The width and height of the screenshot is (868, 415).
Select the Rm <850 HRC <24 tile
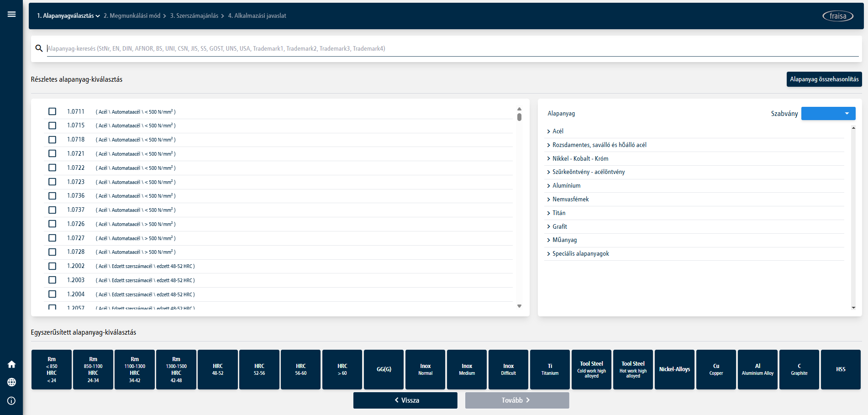coord(52,369)
